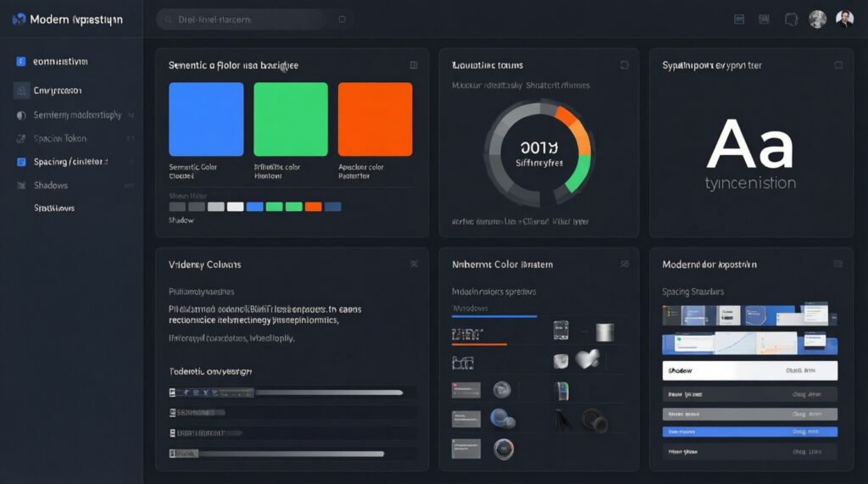
Task: Click the round dial icon with orange ring
Action: (504, 449)
